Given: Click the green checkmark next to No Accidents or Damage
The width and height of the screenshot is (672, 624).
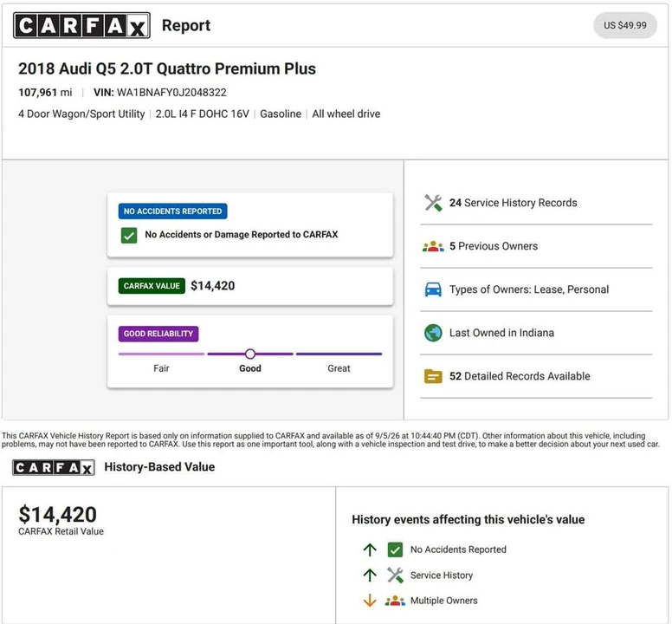Looking at the screenshot, I should (129, 235).
